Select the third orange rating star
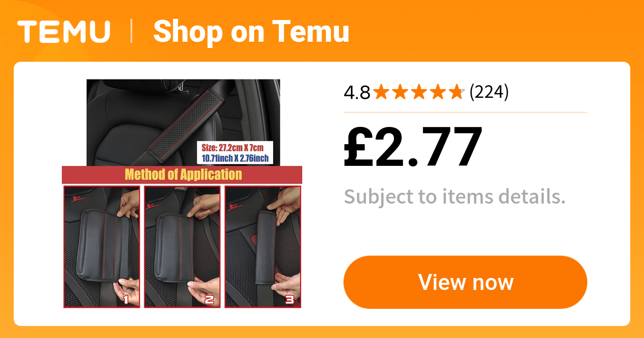644x338 pixels. coord(419,92)
